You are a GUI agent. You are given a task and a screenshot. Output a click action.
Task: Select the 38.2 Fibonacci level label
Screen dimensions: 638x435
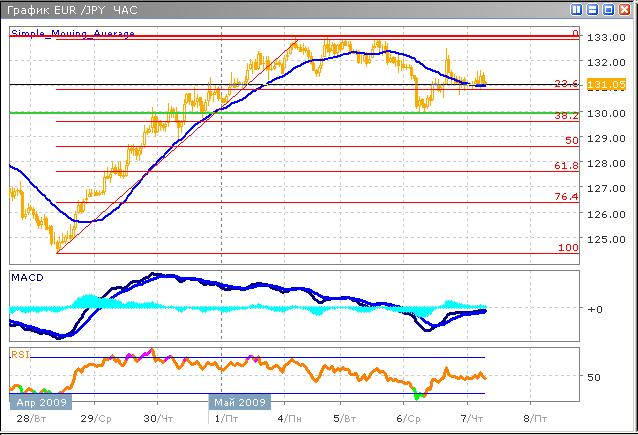point(568,116)
